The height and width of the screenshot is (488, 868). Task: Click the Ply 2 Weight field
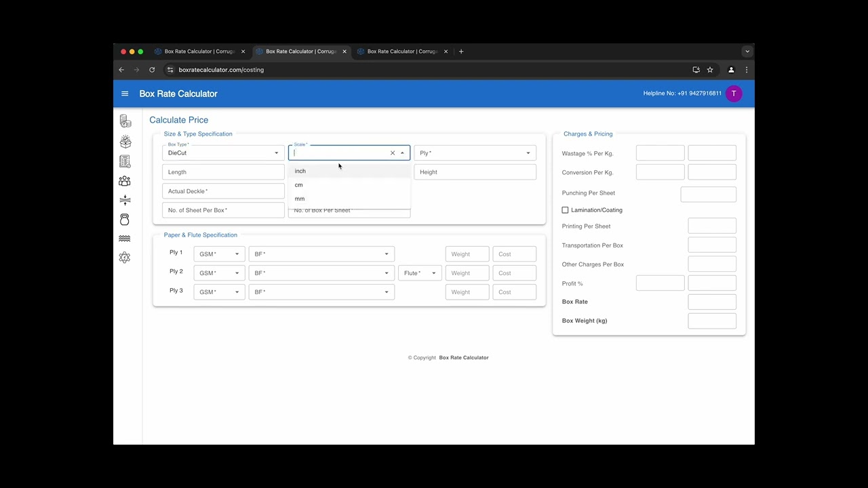(x=467, y=273)
